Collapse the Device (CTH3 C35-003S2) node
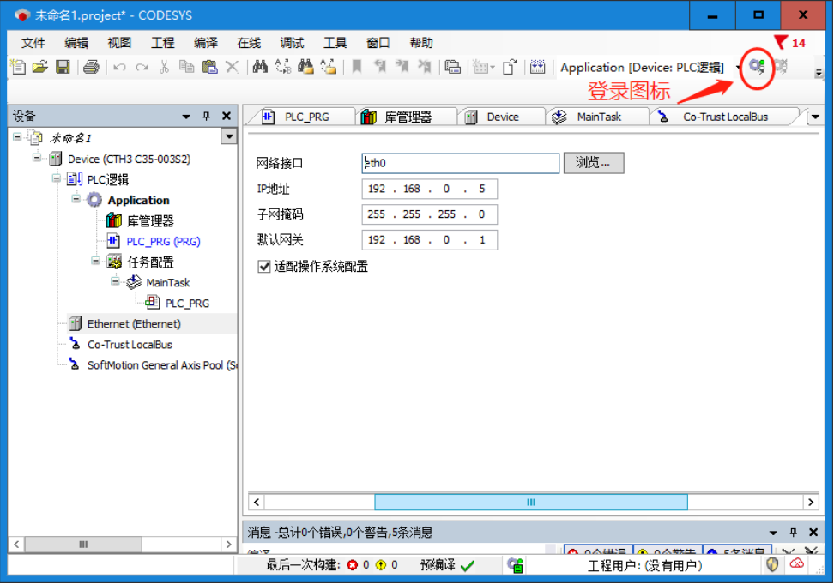Image resolution: width=834 pixels, height=584 pixels. pos(37,157)
